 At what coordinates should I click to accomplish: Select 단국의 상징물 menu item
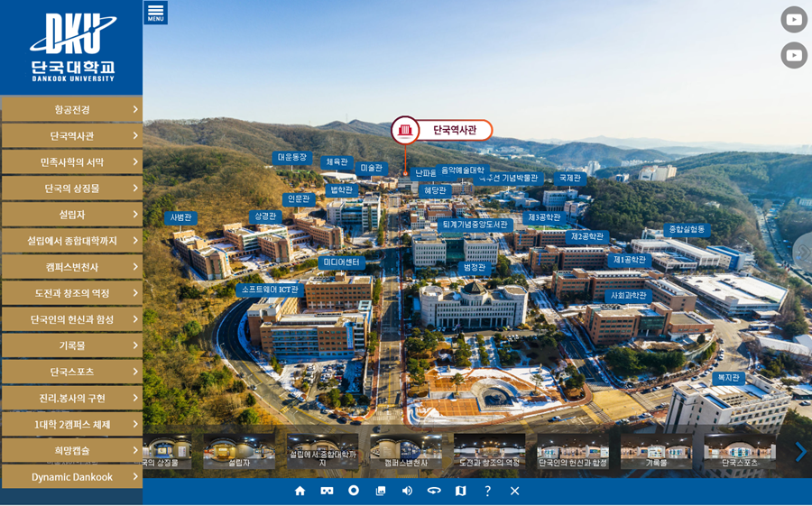[x=72, y=188]
